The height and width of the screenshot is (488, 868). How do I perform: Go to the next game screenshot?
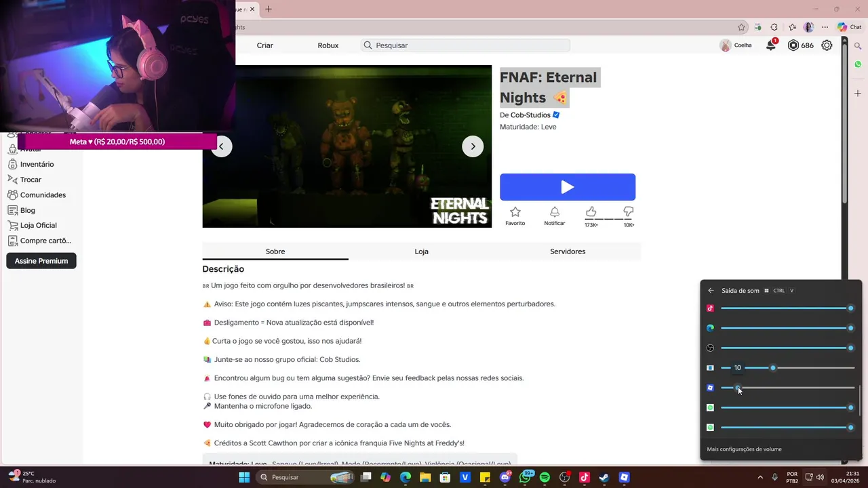pyautogui.click(x=473, y=146)
